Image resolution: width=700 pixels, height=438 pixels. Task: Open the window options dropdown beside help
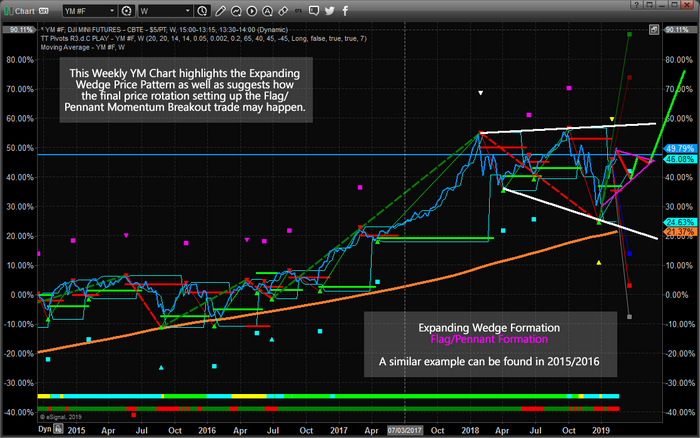coord(649,5)
